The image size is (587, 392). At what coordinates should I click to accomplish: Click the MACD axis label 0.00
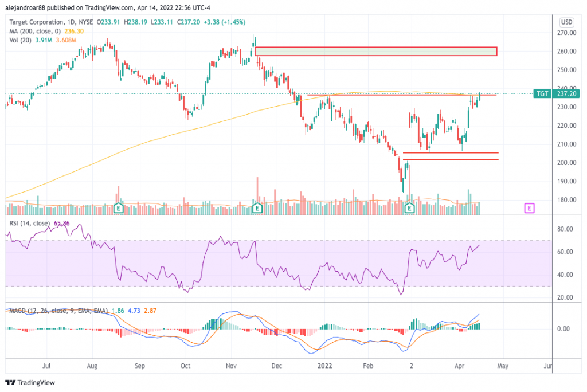coord(563,329)
